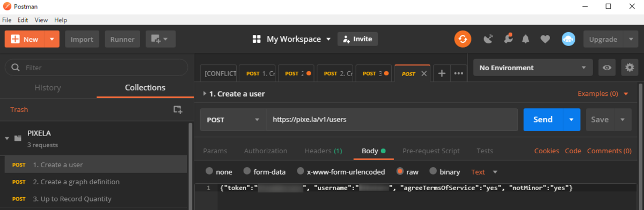Open the POST method dropdown
The image size is (644, 210).
click(233, 119)
